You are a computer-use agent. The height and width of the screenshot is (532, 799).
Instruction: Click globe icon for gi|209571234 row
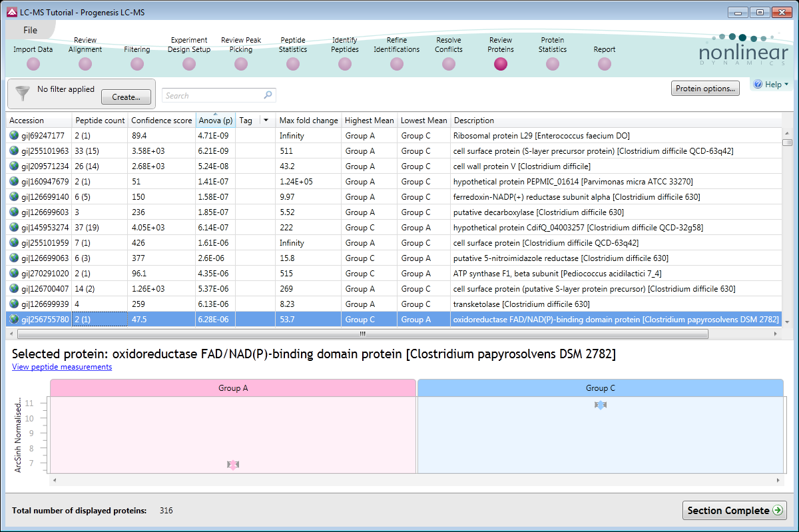[x=14, y=166]
